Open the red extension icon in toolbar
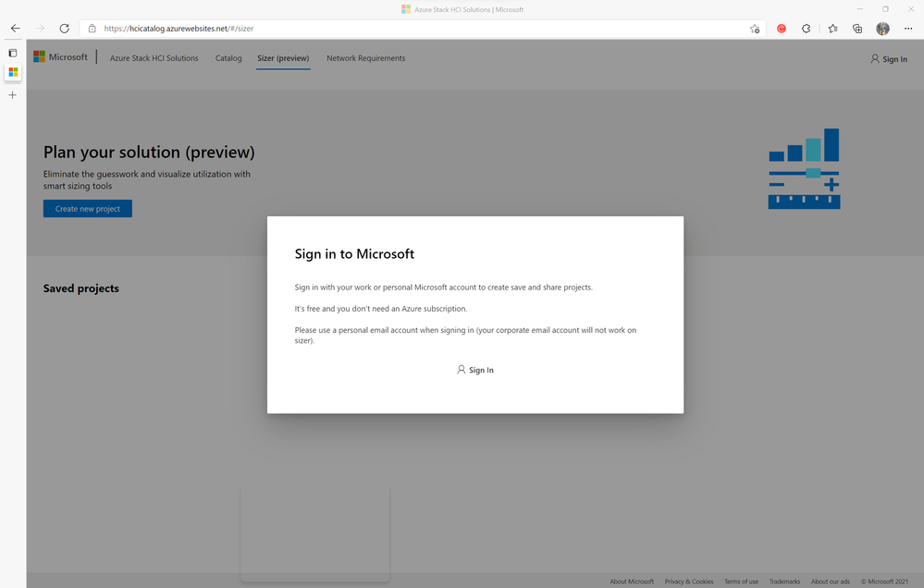The image size is (924, 588). [x=782, y=29]
